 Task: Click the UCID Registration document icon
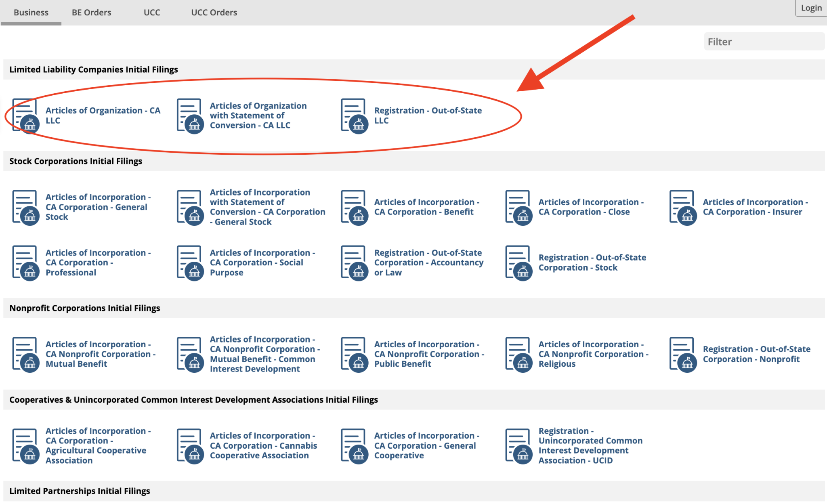click(519, 446)
